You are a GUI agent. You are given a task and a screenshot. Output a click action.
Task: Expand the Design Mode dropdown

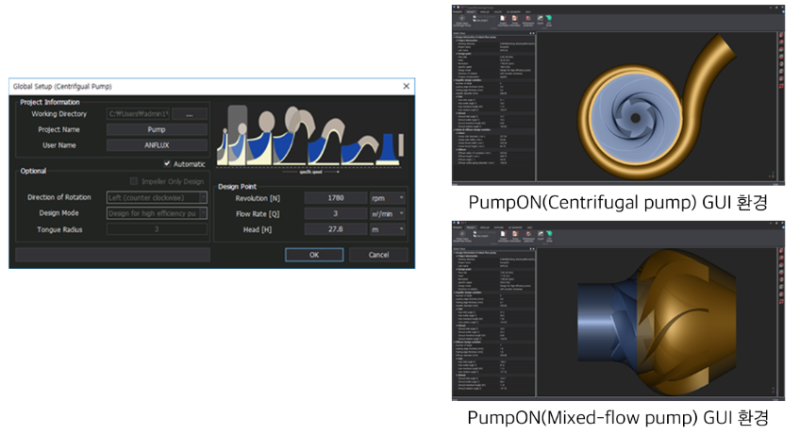(x=201, y=212)
